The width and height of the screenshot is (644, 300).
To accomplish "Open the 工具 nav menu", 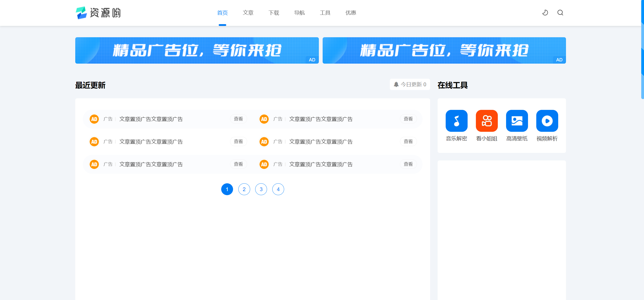I will pyautogui.click(x=325, y=13).
